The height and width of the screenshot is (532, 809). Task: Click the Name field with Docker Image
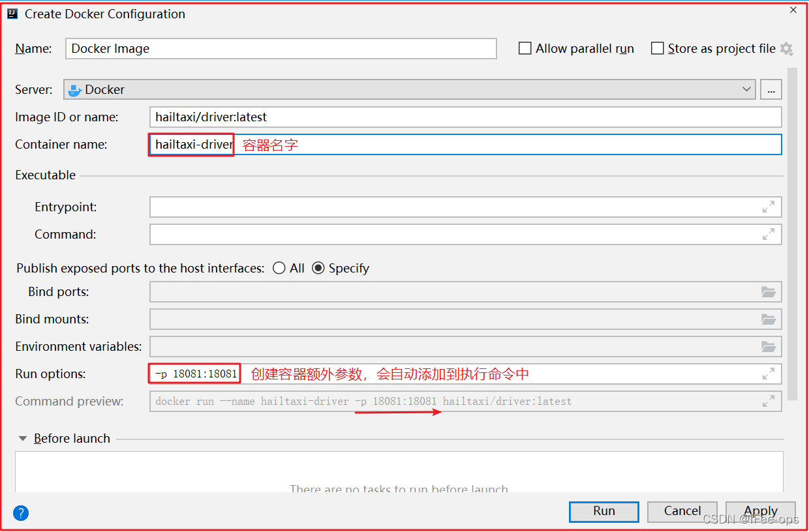tap(281, 48)
